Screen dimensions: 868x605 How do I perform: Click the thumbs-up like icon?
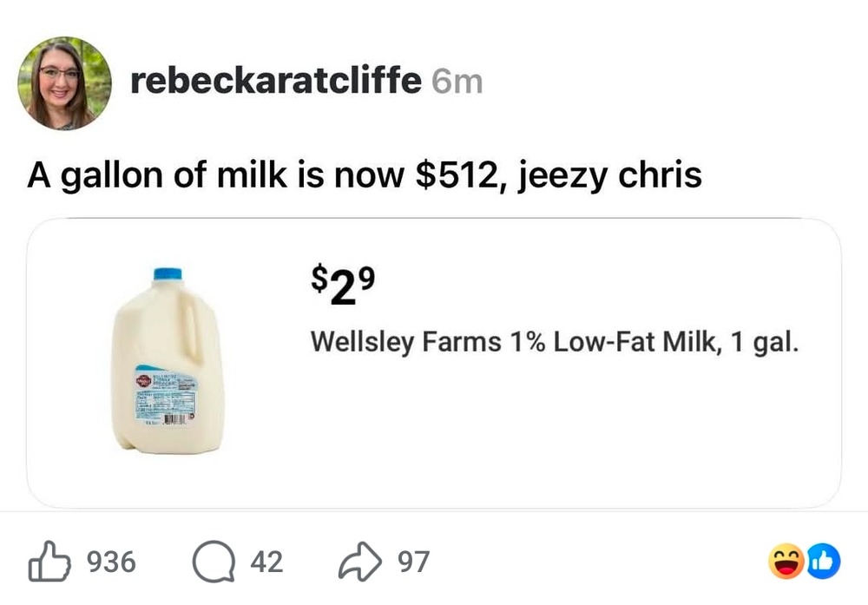coord(47,562)
